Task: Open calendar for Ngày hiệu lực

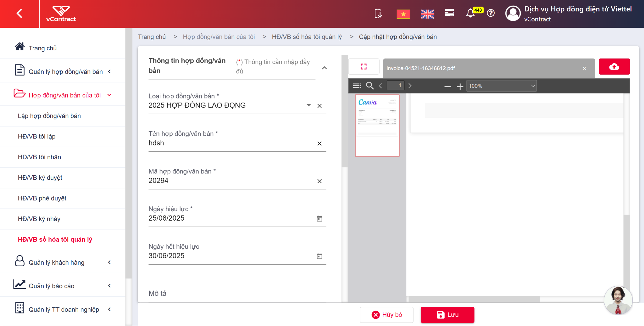Action: 319,218
